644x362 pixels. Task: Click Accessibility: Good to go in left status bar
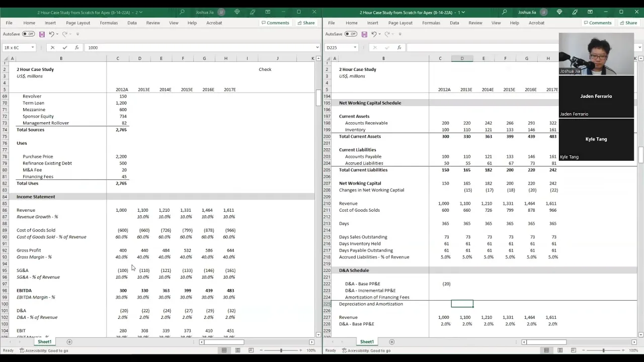44,350
